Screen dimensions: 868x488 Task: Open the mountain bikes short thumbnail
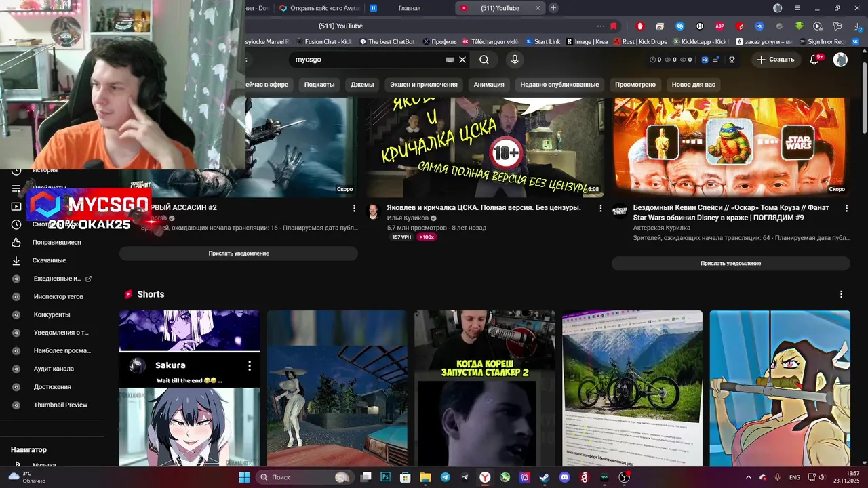pyautogui.click(x=632, y=388)
